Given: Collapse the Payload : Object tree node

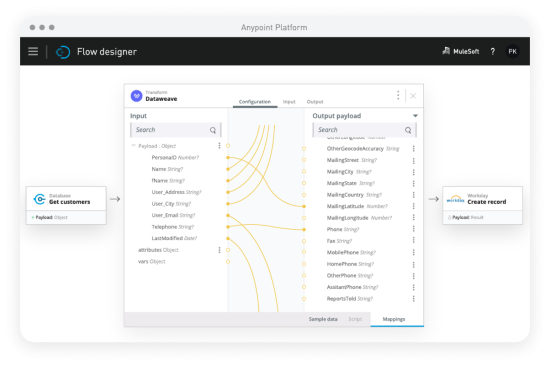Looking at the screenshot, I should point(133,146).
